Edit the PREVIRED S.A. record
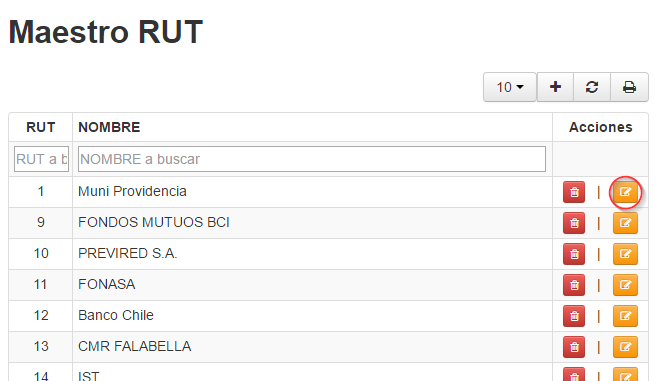 pyautogui.click(x=625, y=254)
